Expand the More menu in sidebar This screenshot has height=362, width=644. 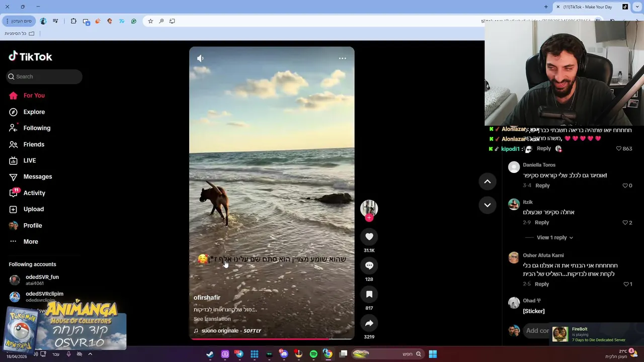tap(24, 241)
